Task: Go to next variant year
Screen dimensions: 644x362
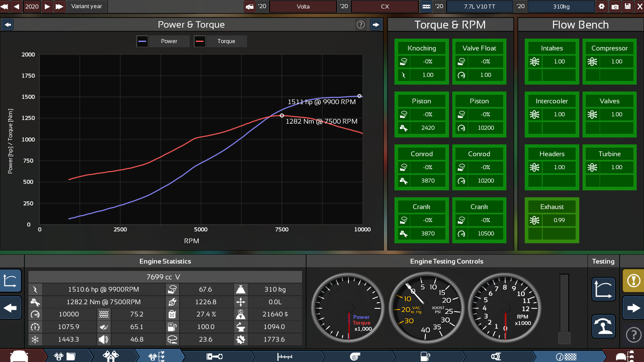Action: [48, 7]
